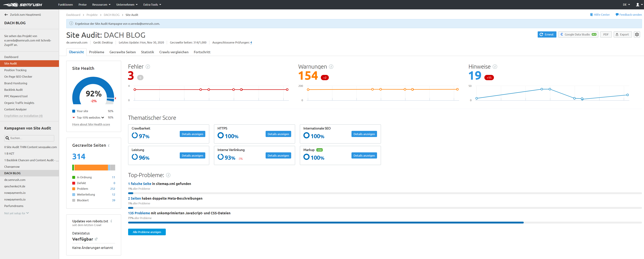Click the PDF button
Image resolution: width=644 pixels, height=259 pixels.
point(606,35)
